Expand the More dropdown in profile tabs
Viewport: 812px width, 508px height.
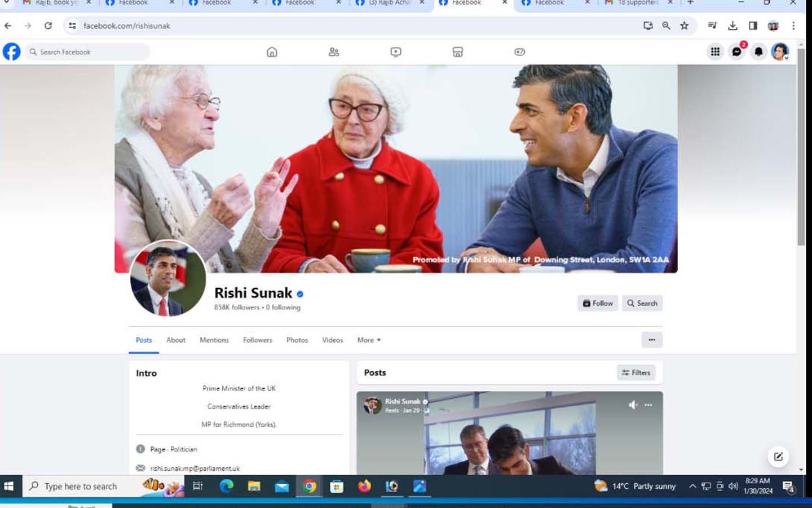(369, 340)
